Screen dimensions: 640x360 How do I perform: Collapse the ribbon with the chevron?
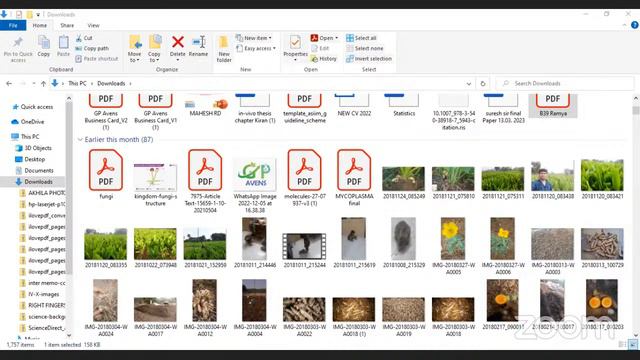pos(624,25)
